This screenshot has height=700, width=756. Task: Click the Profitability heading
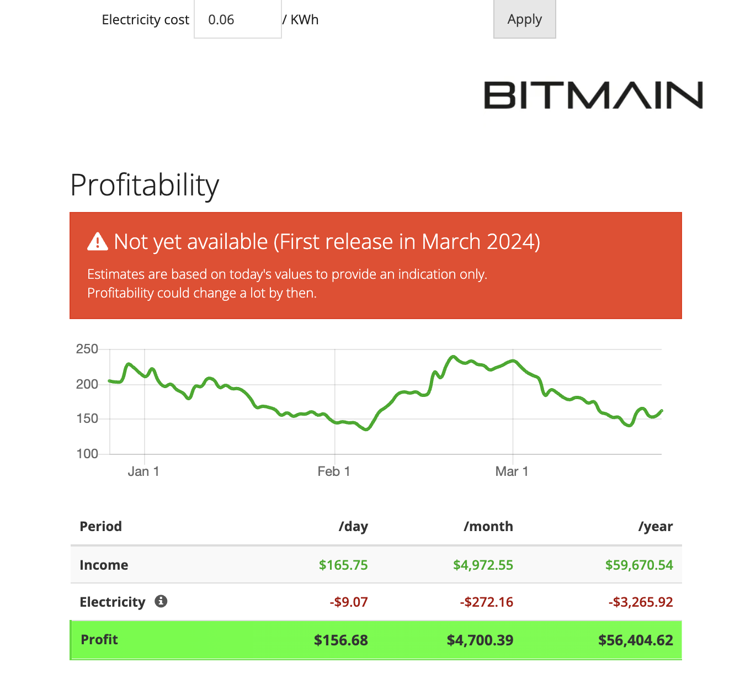145,185
